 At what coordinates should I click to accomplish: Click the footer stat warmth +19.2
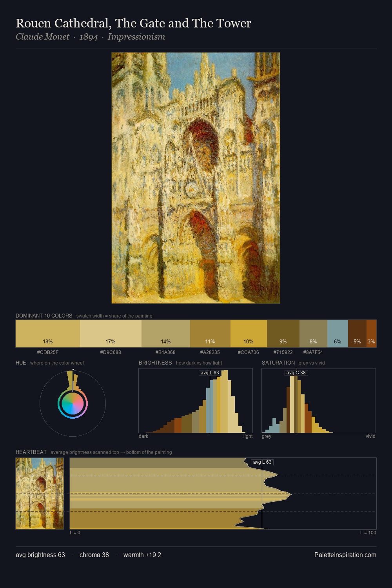[x=142, y=555]
